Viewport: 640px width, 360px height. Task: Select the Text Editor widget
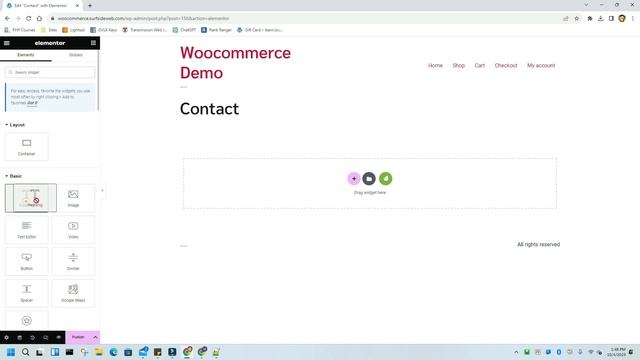pyautogui.click(x=27, y=230)
